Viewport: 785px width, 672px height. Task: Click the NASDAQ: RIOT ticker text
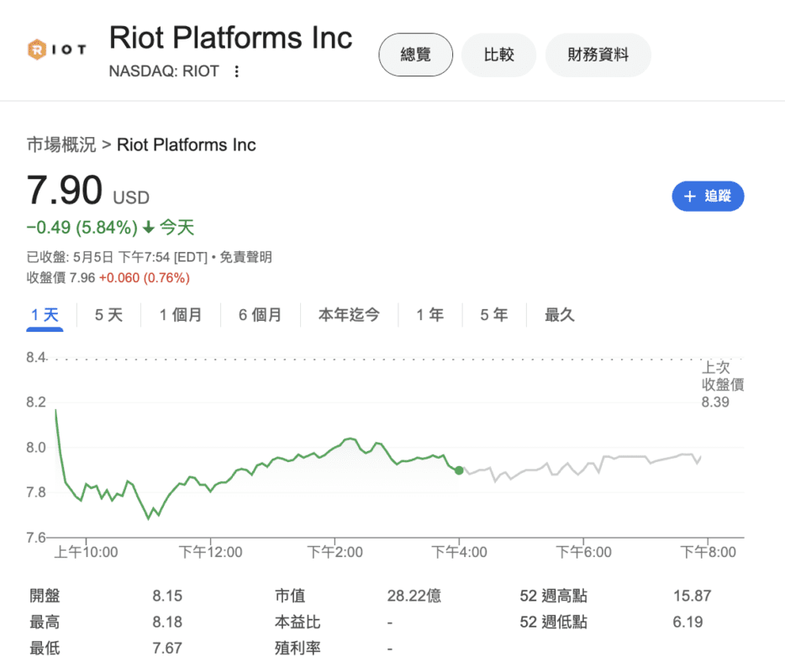(x=164, y=71)
